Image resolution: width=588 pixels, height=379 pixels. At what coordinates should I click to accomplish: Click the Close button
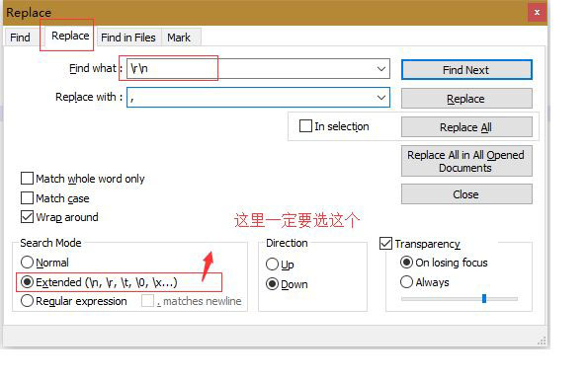tap(466, 194)
